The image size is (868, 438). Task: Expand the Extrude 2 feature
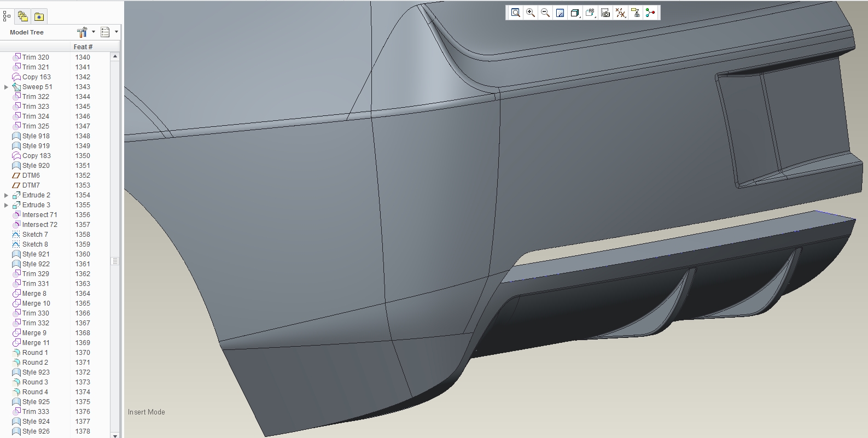pyautogui.click(x=6, y=195)
